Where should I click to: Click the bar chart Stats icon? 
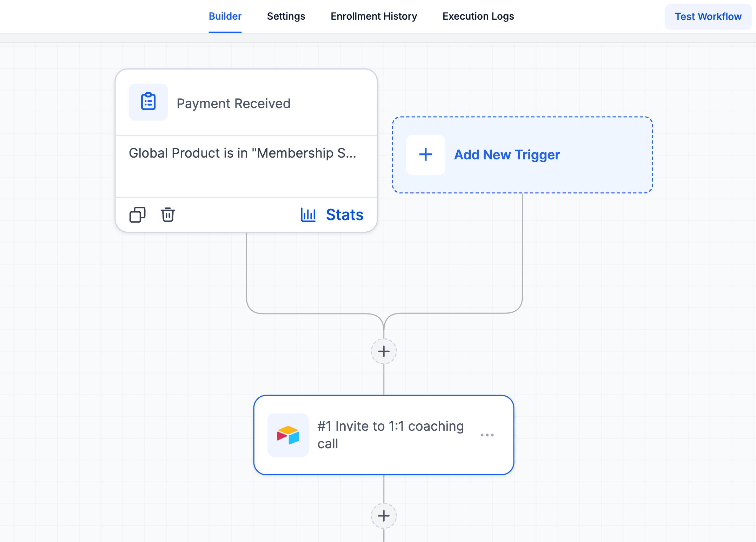tap(308, 215)
